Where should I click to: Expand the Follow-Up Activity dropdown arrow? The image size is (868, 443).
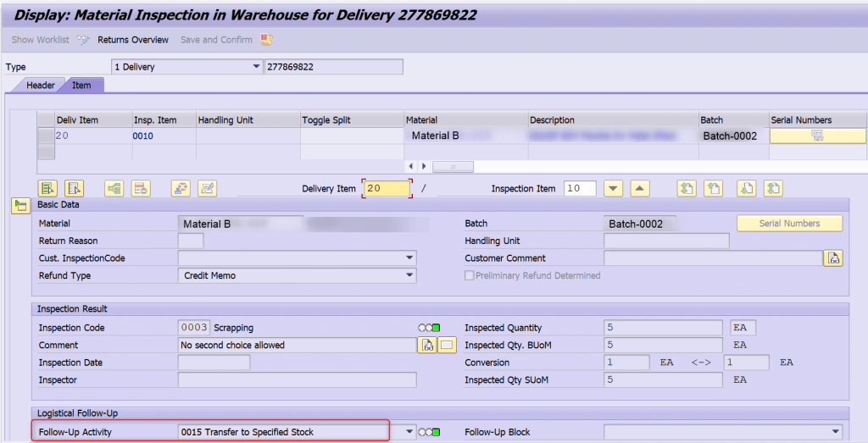(x=409, y=432)
